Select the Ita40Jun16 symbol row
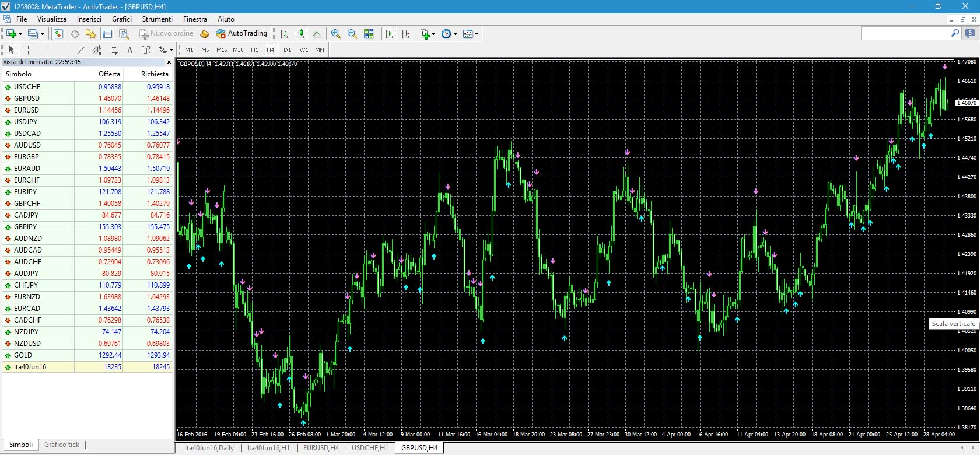The width and height of the screenshot is (980, 455). click(x=88, y=367)
